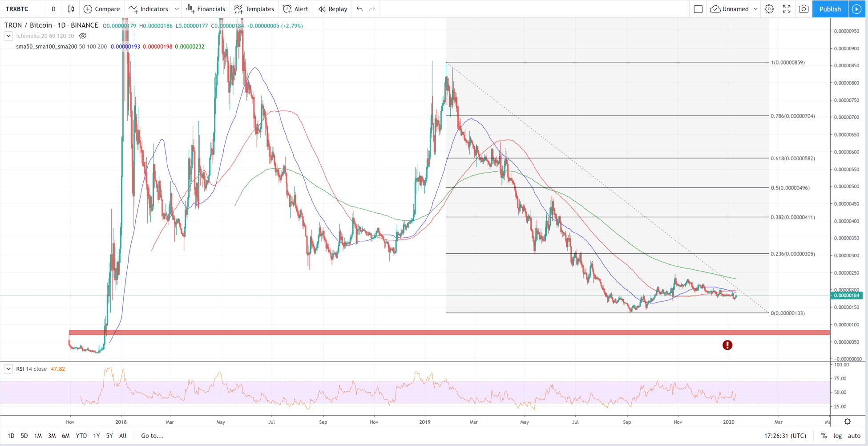Viewport: 868px width, 446px height.
Task: Click the RSI value 47.82
Action: pyautogui.click(x=58, y=369)
